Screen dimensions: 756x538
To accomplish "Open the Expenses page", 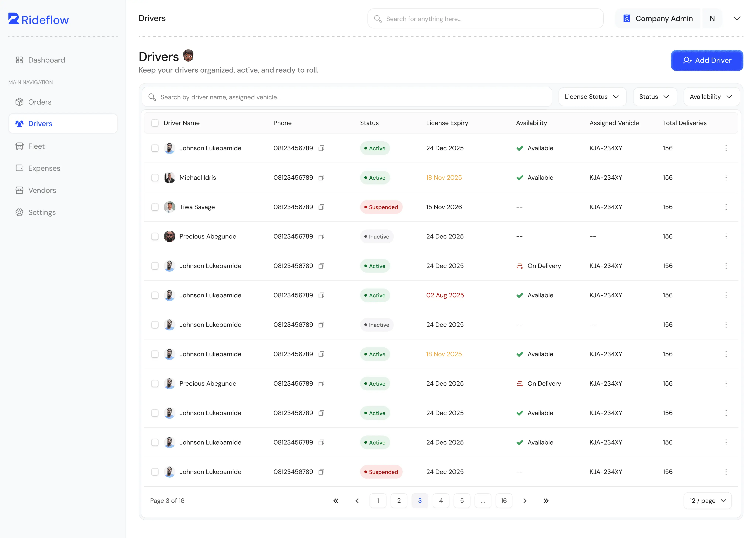I will 44,168.
